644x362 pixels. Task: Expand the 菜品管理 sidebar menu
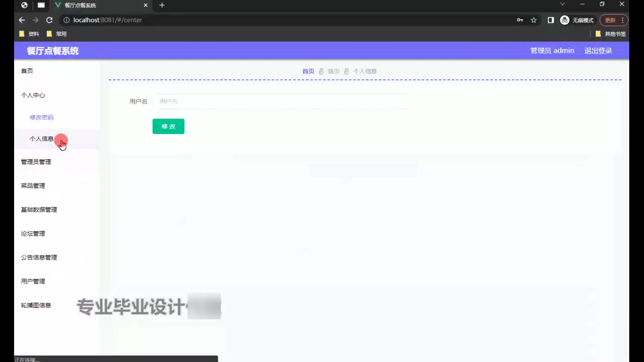[x=33, y=186]
